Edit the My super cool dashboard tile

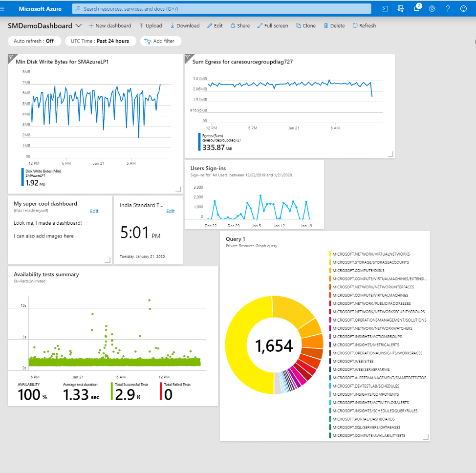tap(94, 211)
